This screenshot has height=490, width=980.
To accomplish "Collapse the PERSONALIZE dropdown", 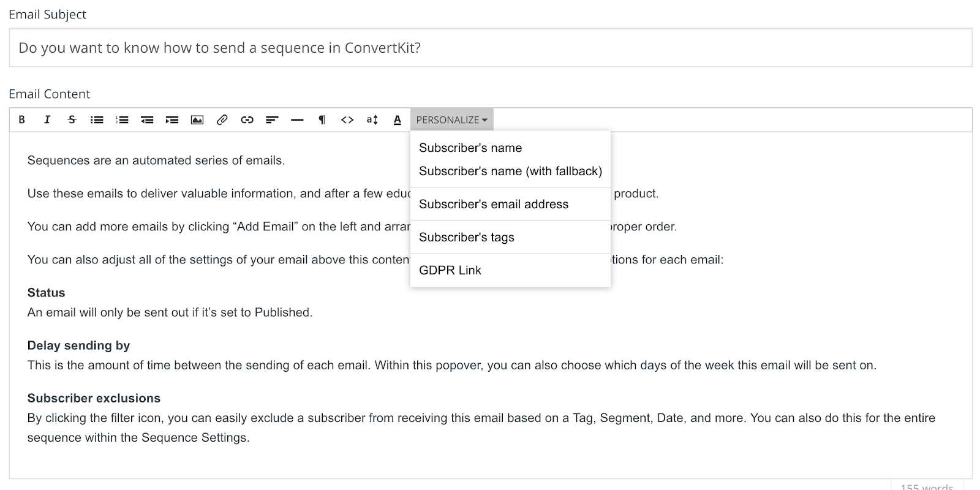I will pos(451,120).
